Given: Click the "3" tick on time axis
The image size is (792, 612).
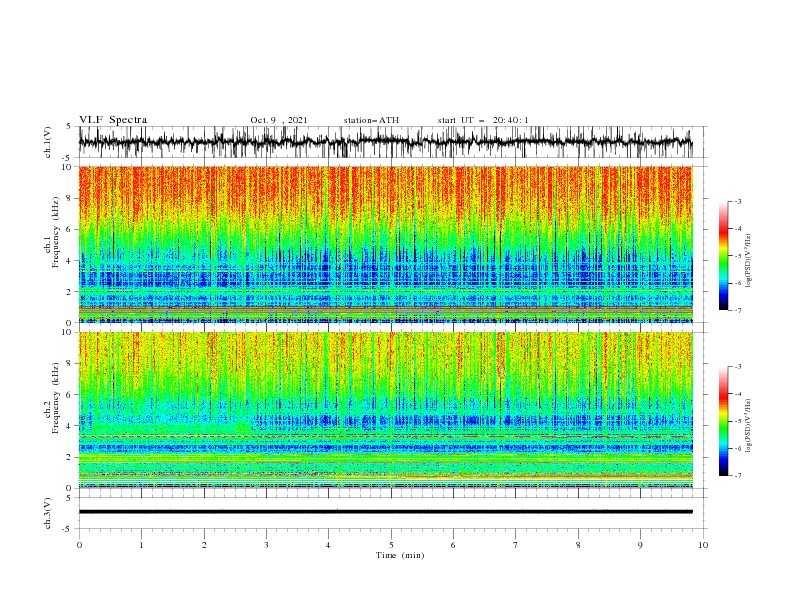Looking at the screenshot, I should pos(266,545).
